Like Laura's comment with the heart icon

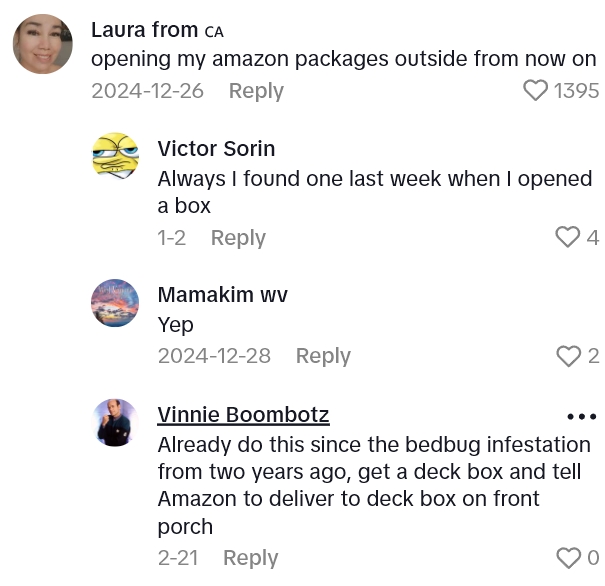[x=537, y=91]
